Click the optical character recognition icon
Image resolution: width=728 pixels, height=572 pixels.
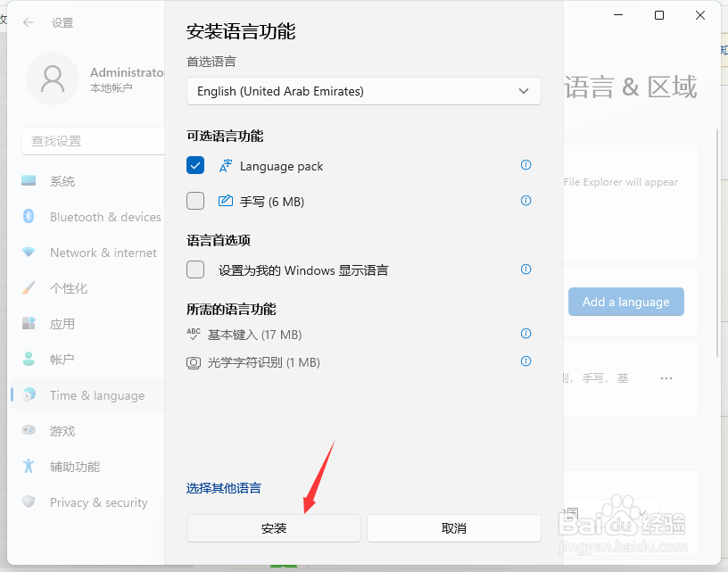click(x=194, y=362)
